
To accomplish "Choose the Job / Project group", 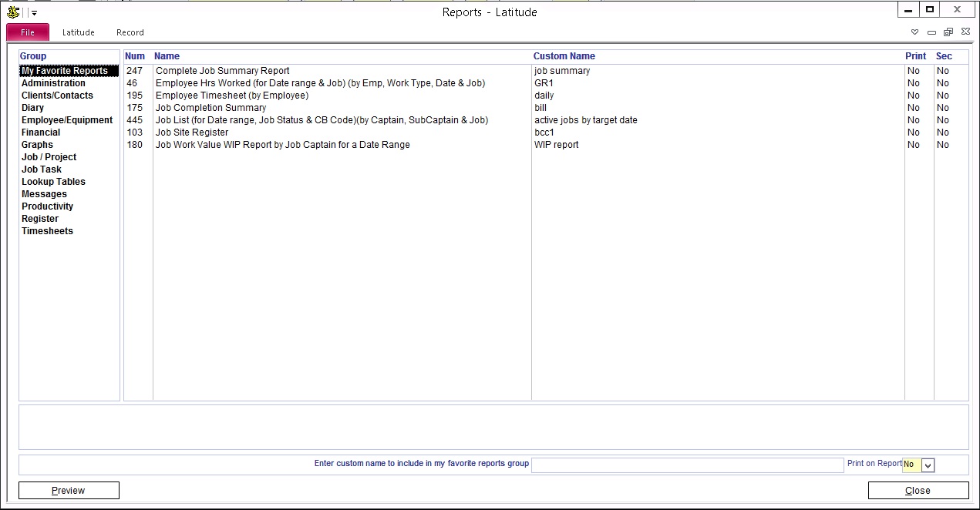I will pyautogui.click(x=49, y=157).
